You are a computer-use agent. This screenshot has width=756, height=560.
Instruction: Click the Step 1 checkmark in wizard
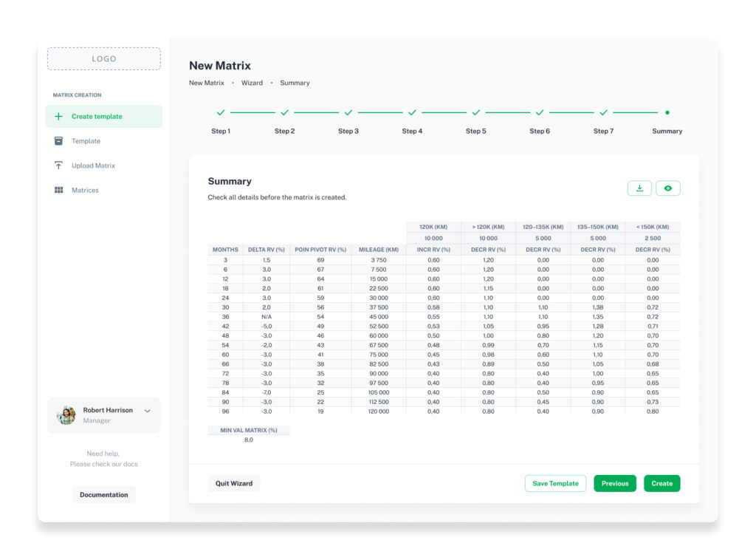click(x=221, y=112)
